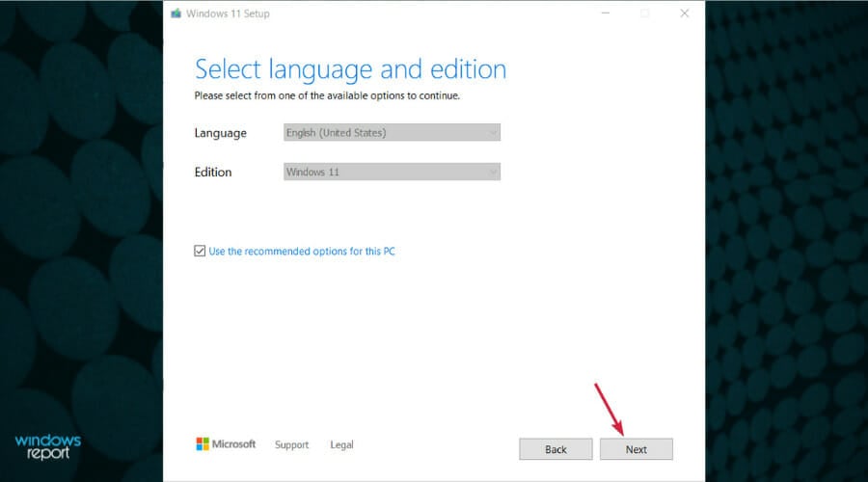
Task: Open the Language combo box showing English
Action: (x=392, y=133)
